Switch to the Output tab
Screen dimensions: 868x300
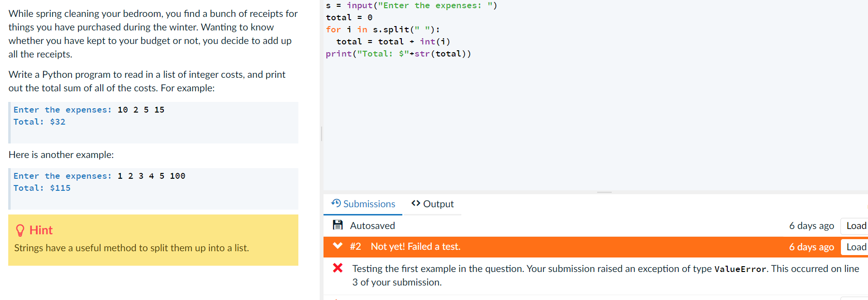tap(432, 204)
